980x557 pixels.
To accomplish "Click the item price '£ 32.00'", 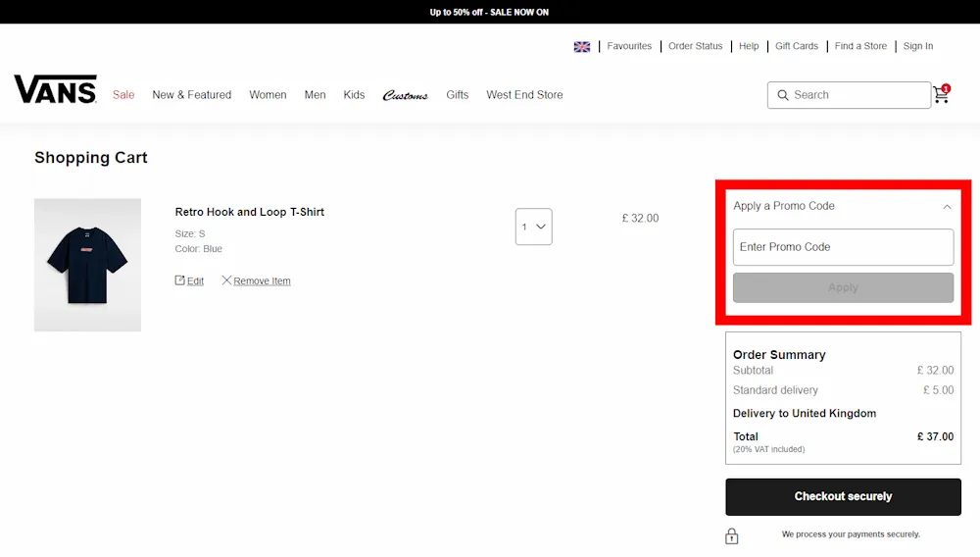I will pyautogui.click(x=640, y=218).
